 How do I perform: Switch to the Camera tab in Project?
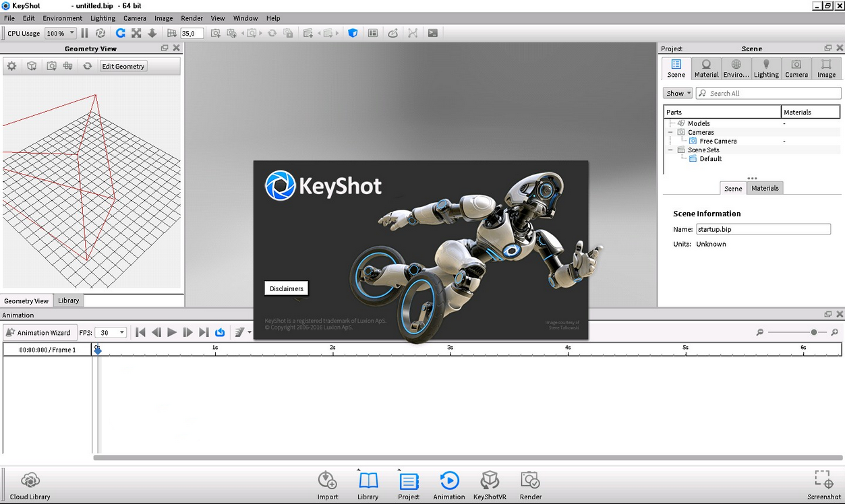click(796, 69)
